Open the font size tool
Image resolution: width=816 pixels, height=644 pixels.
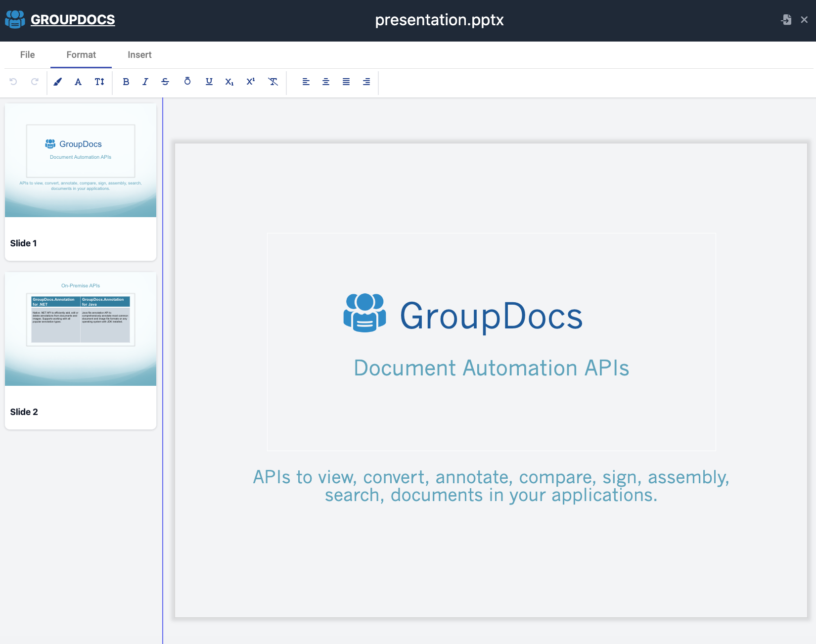(x=99, y=82)
